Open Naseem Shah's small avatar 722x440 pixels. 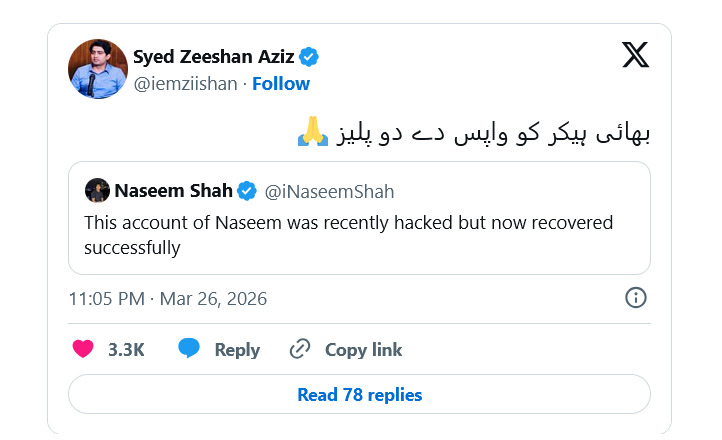click(97, 191)
